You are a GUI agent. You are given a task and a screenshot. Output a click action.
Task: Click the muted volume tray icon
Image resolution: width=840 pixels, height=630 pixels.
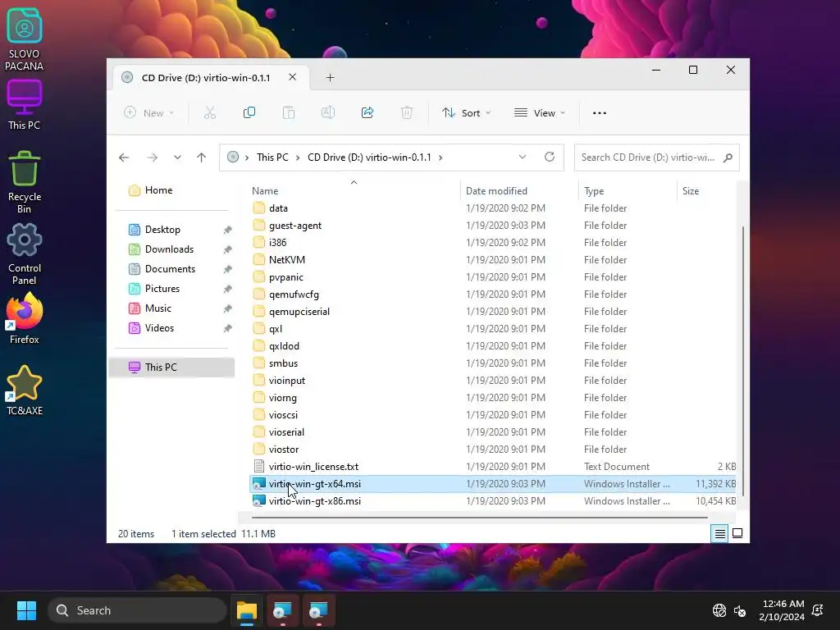pyautogui.click(x=740, y=610)
